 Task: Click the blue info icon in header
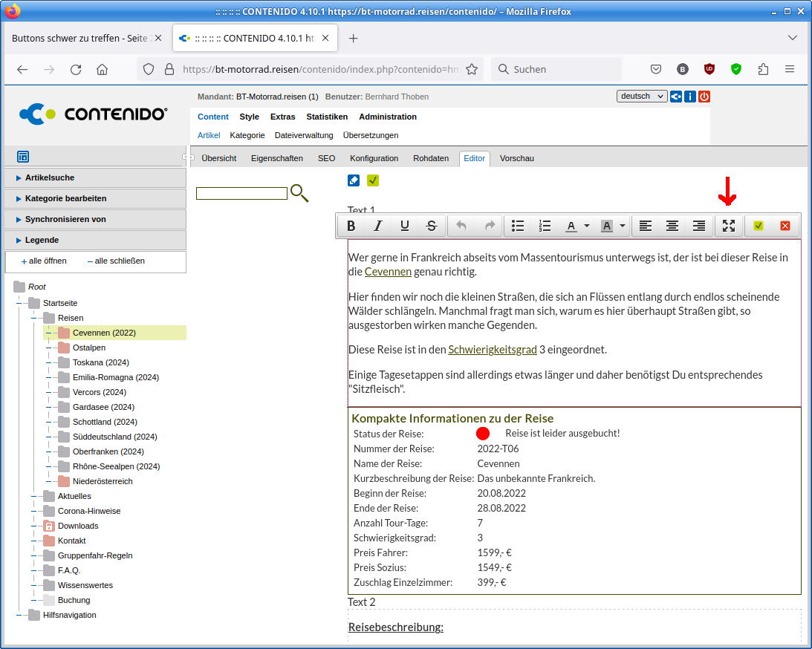(x=690, y=97)
